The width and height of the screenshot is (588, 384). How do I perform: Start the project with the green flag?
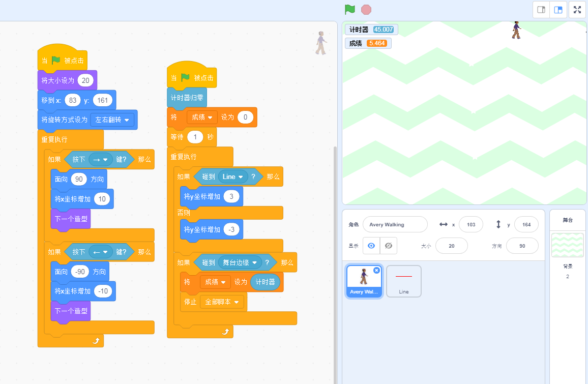tap(349, 9)
